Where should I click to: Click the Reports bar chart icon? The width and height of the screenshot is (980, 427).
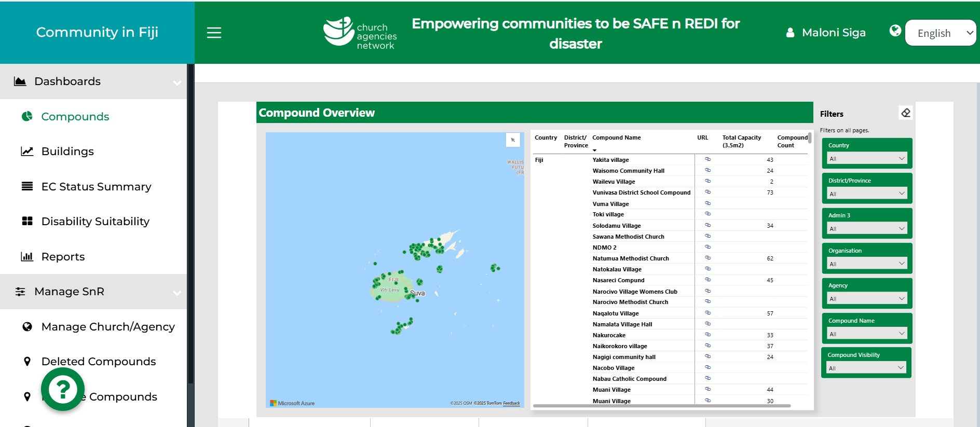pos(27,256)
